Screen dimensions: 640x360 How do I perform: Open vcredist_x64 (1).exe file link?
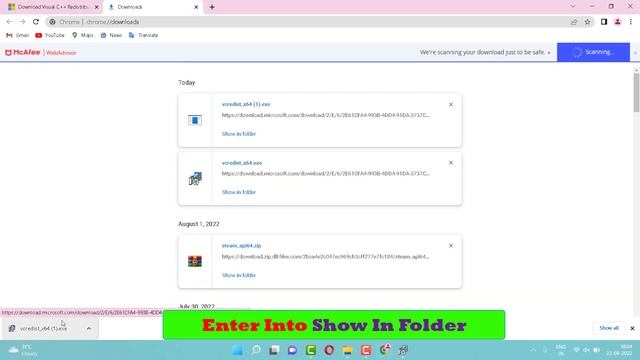pyautogui.click(x=246, y=104)
